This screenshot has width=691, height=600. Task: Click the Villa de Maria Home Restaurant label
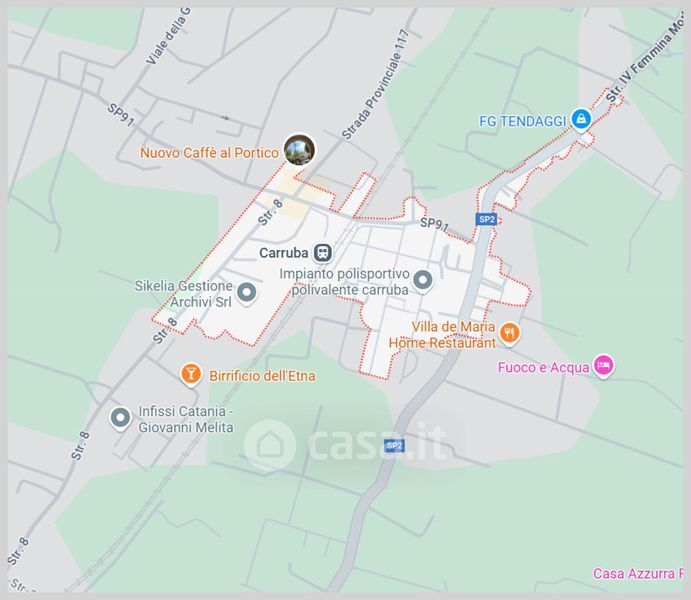[442, 335]
